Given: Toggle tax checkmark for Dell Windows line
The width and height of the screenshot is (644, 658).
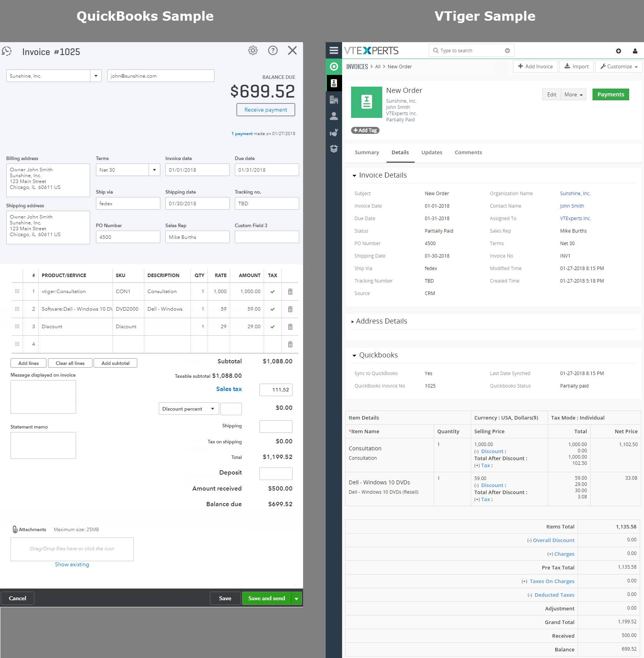Looking at the screenshot, I should coord(273,309).
